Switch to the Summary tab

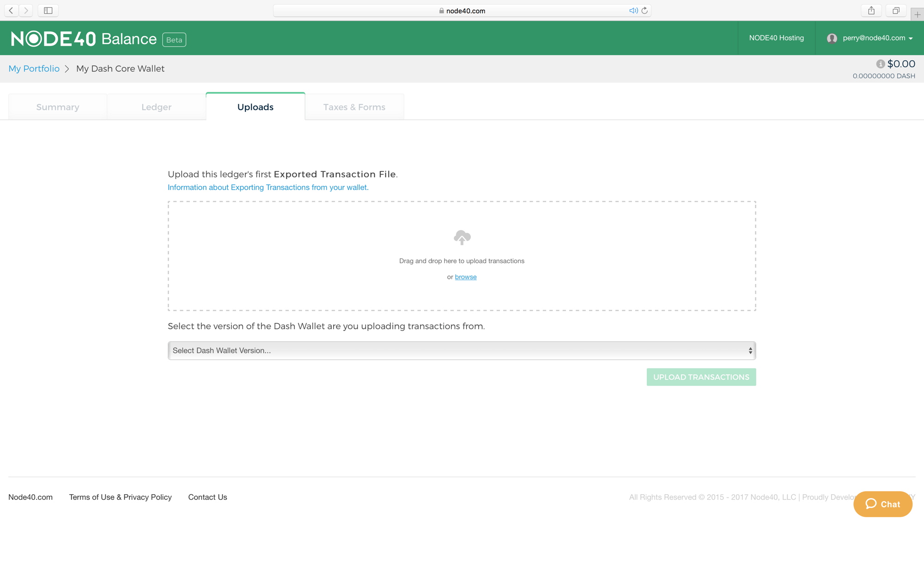(x=58, y=107)
